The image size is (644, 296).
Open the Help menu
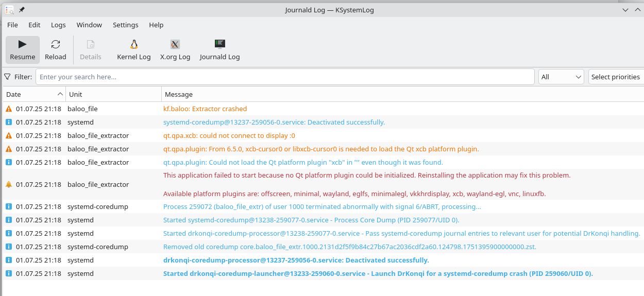tap(156, 25)
